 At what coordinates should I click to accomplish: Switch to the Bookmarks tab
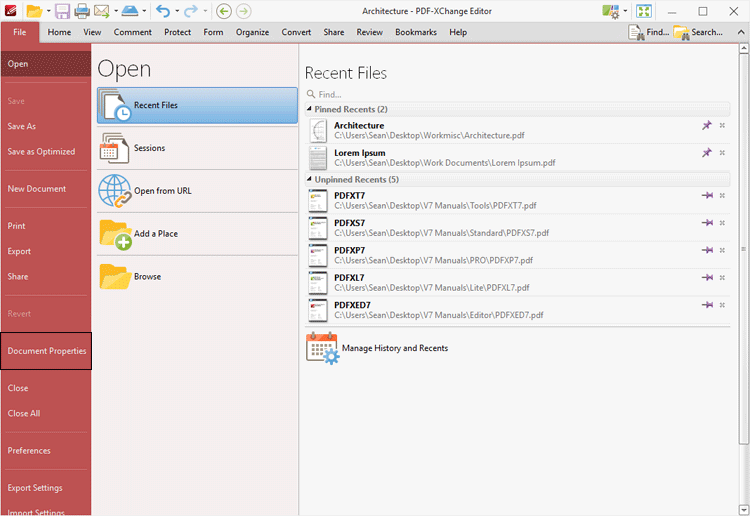click(415, 32)
